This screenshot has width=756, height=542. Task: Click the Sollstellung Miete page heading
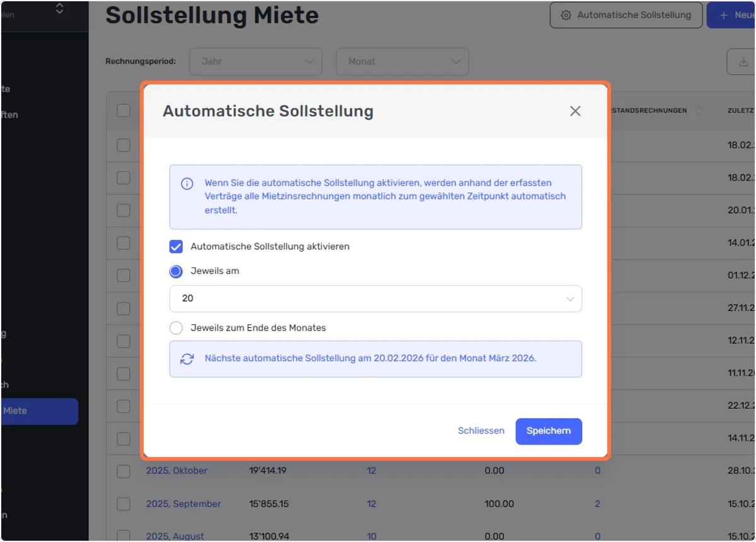212,15
